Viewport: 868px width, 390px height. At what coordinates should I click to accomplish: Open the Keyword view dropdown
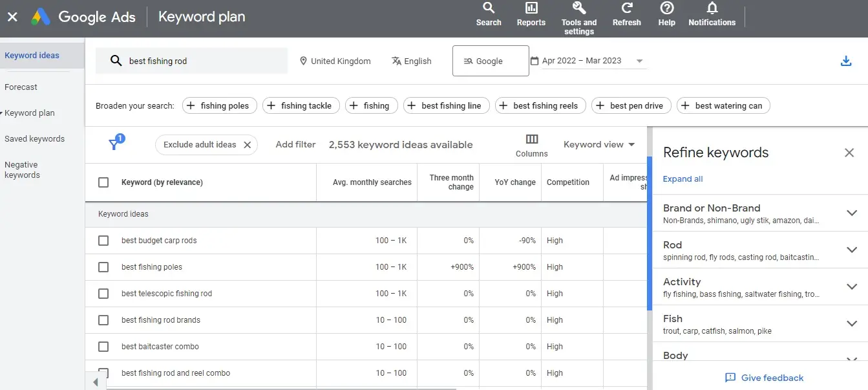tap(599, 145)
